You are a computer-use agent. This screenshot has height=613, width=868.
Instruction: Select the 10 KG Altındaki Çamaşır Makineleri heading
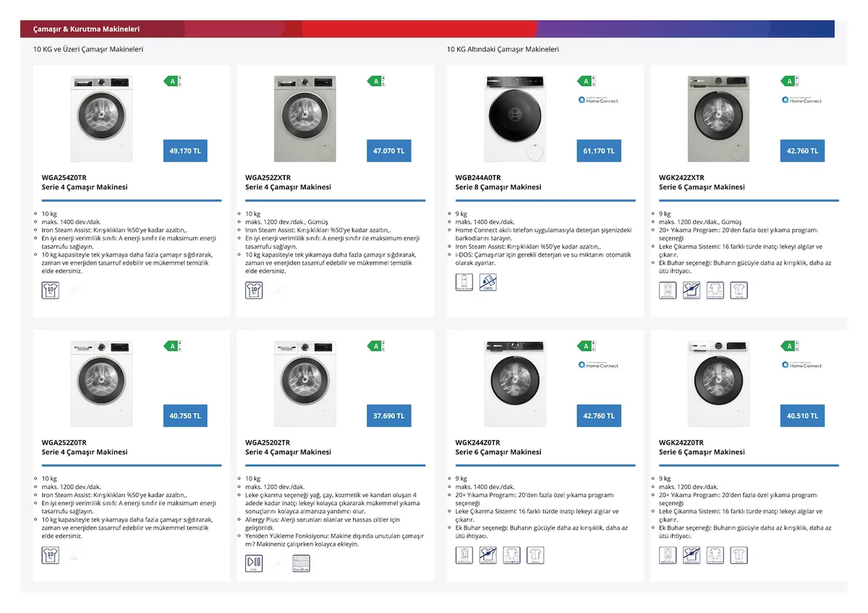tap(503, 49)
